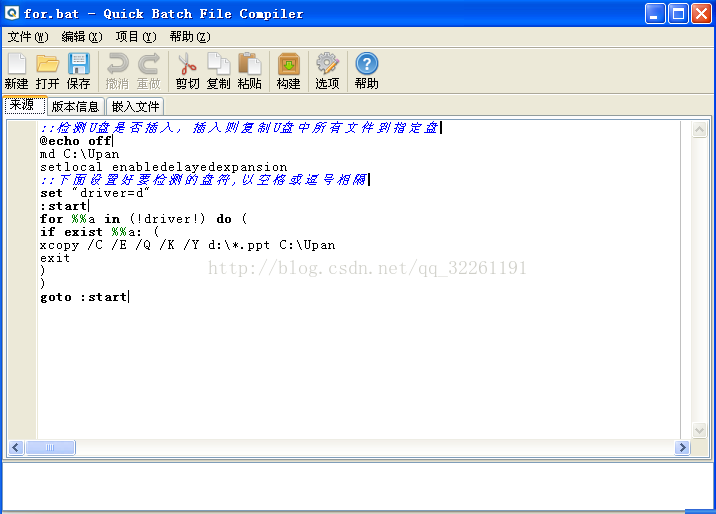Image resolution: width=716 pixels, height=514 pixels.
Task: Click the horizontal scrollbar thumb
Action: point(50,447)
